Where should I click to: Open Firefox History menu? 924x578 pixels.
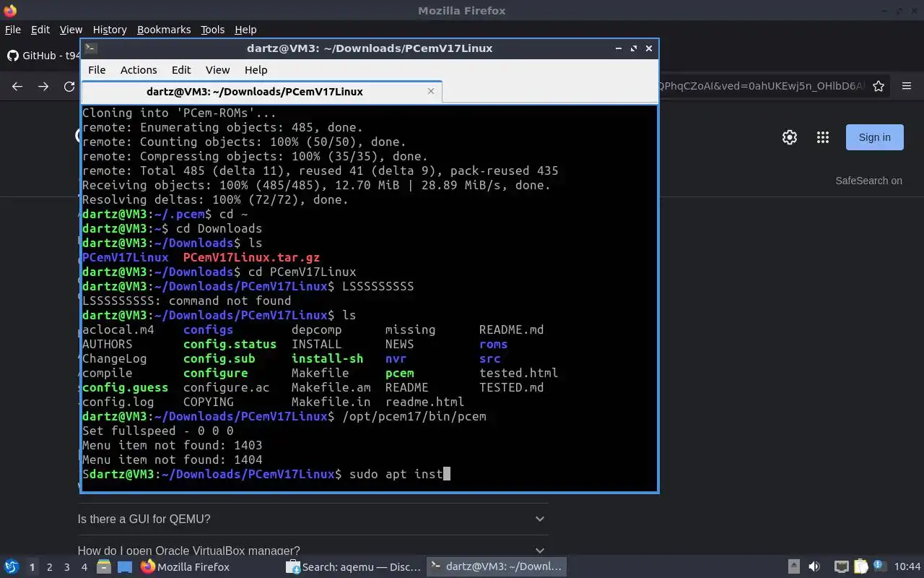coord(110,30)
